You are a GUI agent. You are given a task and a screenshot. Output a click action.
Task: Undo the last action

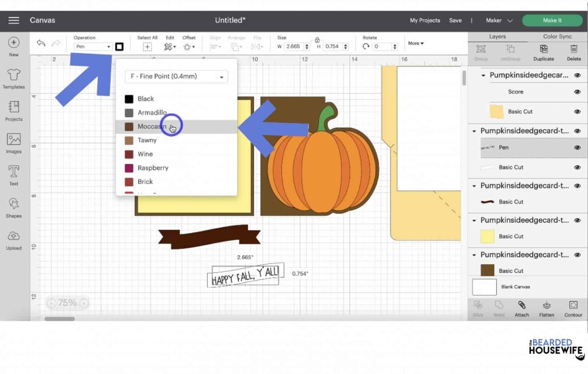point(41,43)
